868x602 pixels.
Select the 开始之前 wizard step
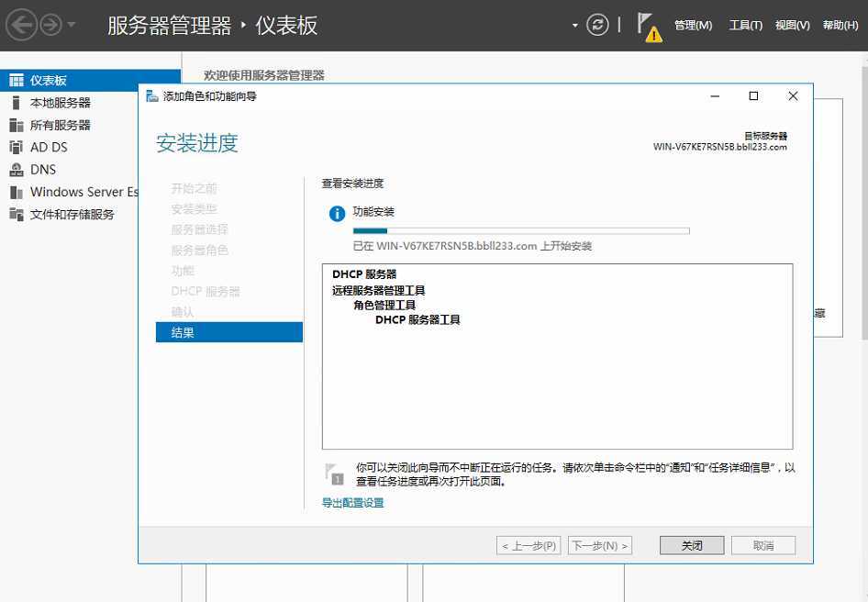(x=194, y=188)
